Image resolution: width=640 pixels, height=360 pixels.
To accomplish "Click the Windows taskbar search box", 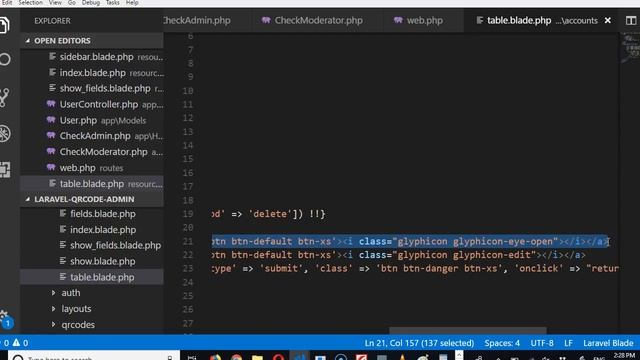I will pyautogui.click(x=94, y=356).
